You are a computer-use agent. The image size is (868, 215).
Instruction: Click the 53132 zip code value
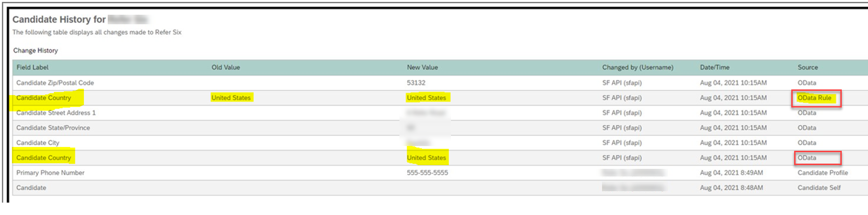click(416, 83)
